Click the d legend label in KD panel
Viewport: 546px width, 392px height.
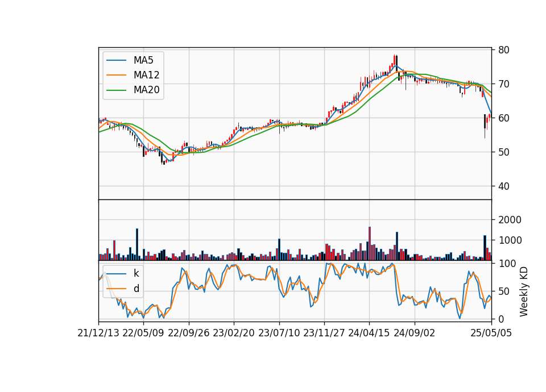[x=136, y=289]
